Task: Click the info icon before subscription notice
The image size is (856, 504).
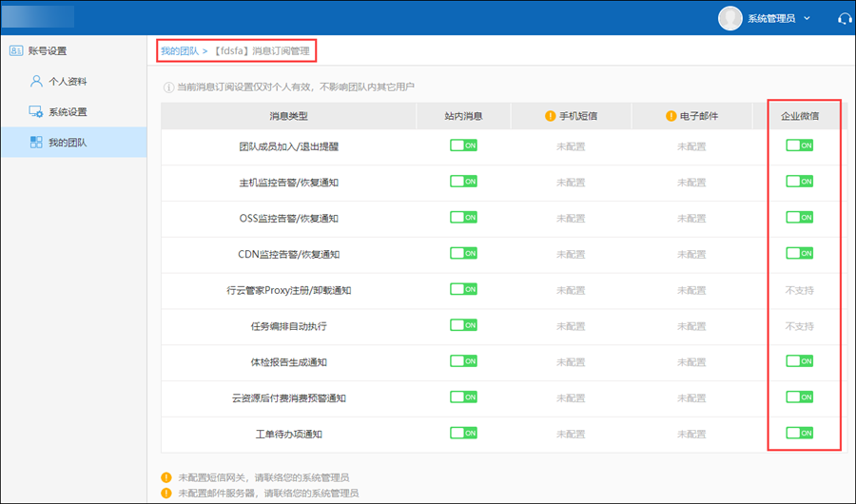Action: point(169,87)
